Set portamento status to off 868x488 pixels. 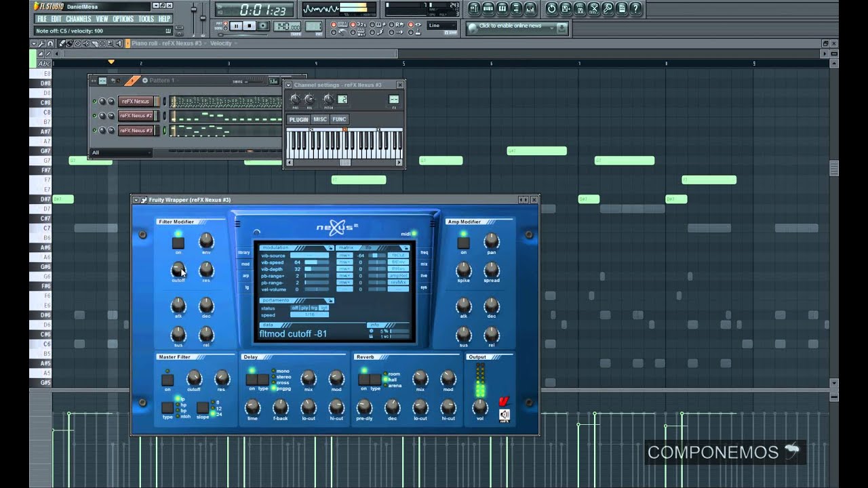tap(295, 308)
